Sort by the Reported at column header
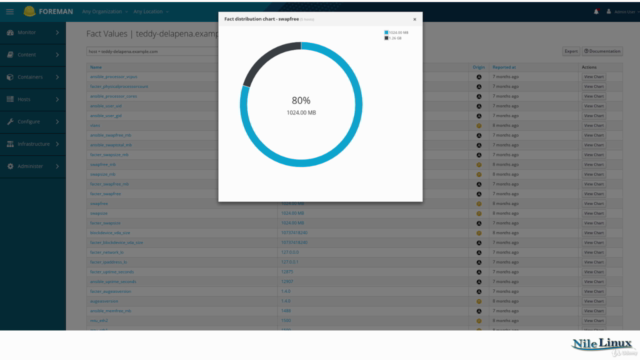Viewport: 640px width, 360px height. click(504, 67)
